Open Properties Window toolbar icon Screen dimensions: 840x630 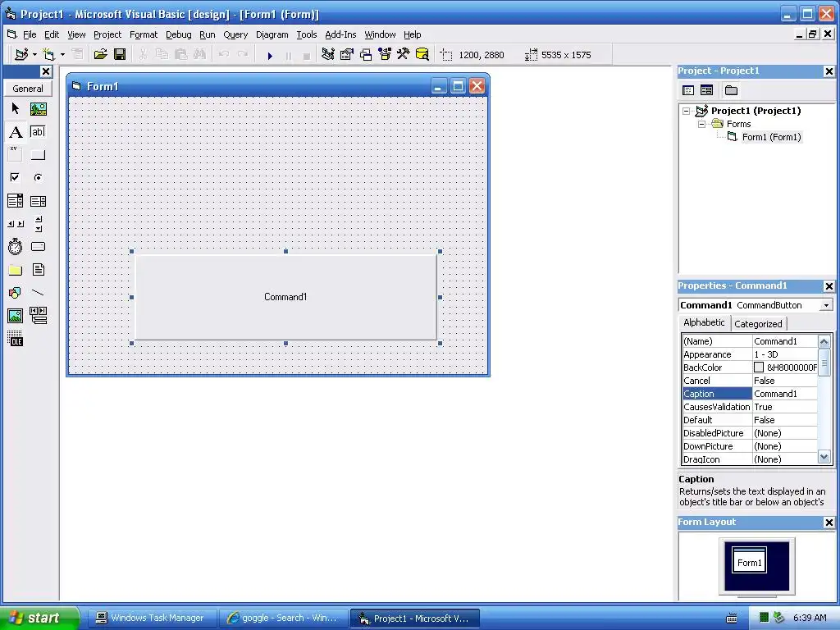tap(347, 55)
